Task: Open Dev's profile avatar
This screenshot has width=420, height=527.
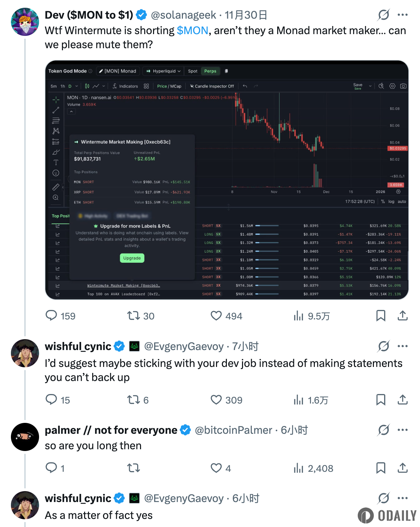Action: (25, 22)
